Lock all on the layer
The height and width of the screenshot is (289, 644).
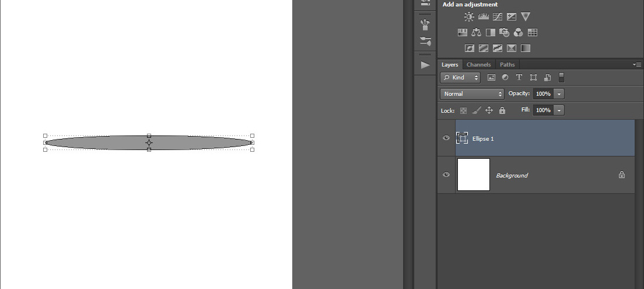coord(502,110)
